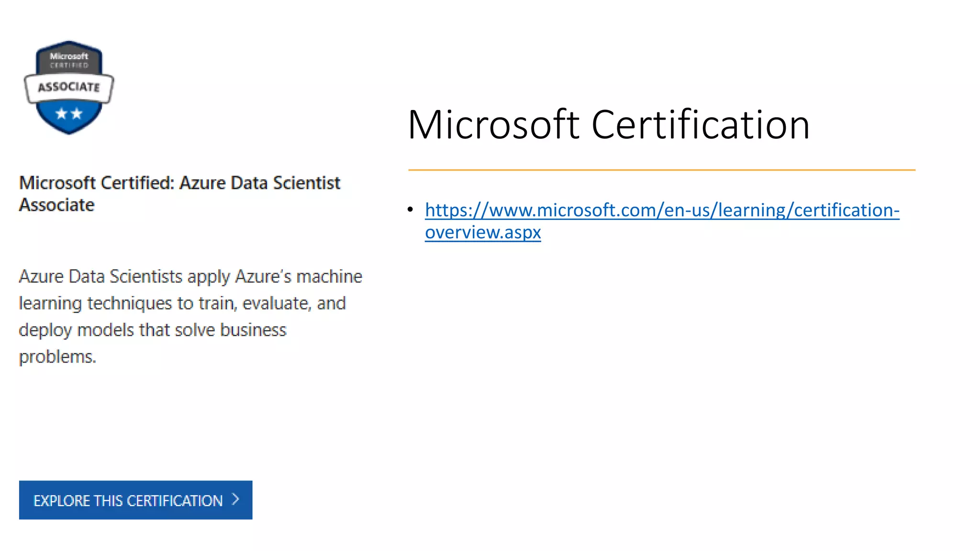Click the Explore This Certification button
The width and height of the screenshot is (980, 551).
[x=135, y=500]
